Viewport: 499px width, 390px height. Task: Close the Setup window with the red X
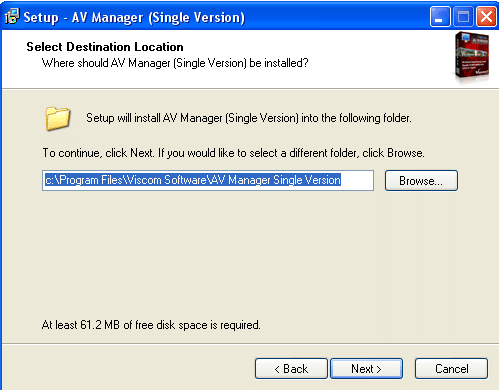click(x=486, y=17)
